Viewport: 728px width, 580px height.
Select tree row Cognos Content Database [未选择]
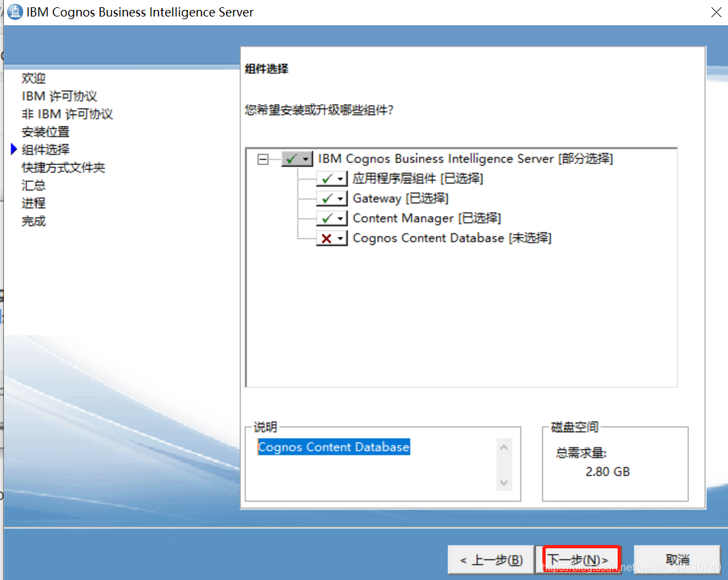pos(452,238)
